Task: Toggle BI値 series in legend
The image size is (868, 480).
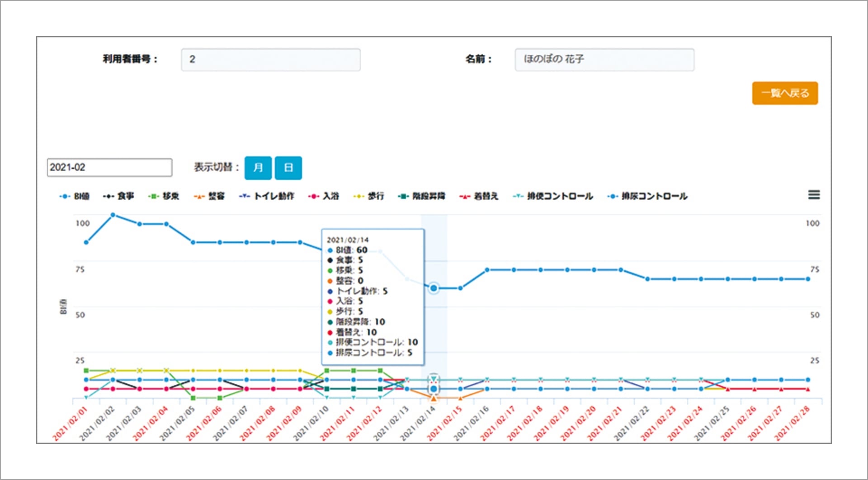Action: [75, 196]
